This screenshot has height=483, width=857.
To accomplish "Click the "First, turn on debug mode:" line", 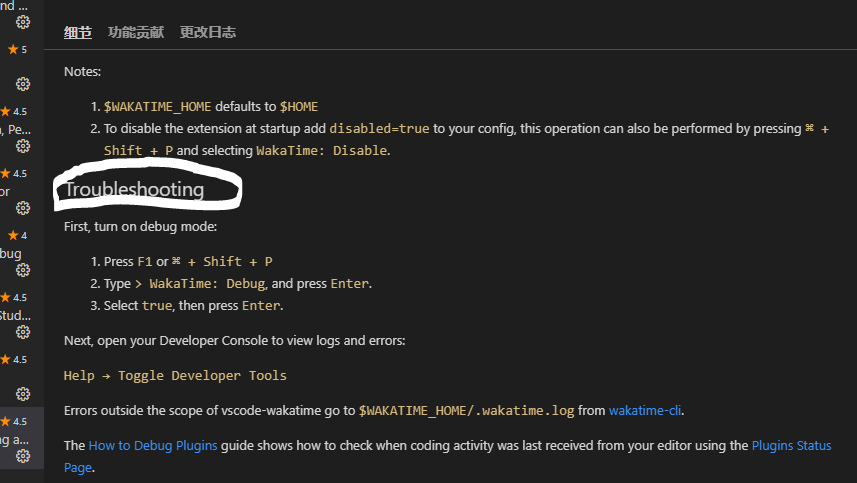I will point(140,226).
